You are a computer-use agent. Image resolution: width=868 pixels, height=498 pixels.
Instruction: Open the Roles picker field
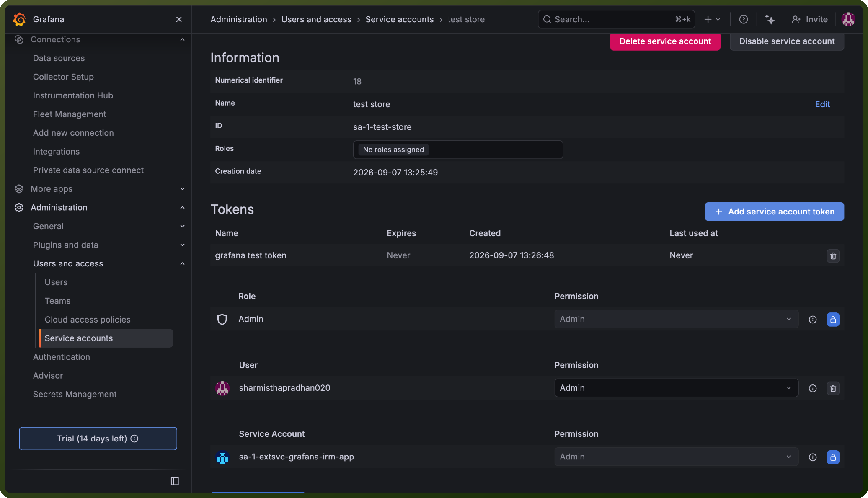point(458,150)
